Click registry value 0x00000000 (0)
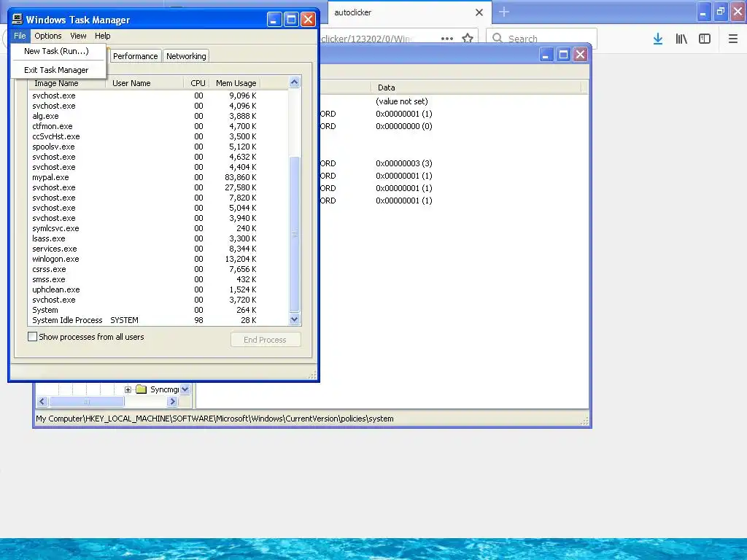Viewport: 747px width, 560px height. [404, 126]
